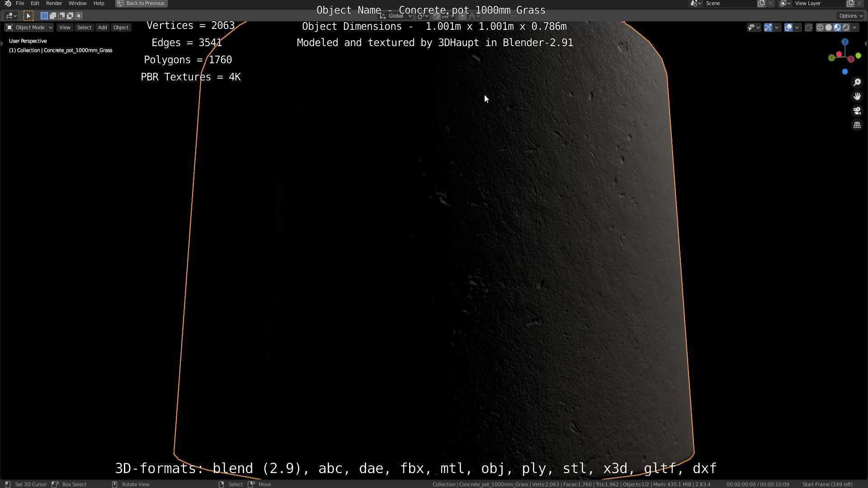The height and width of the screenshot is (488, 868).
Task: Switch perspective/orthographic grid icon
Action: tap(857, 125)
